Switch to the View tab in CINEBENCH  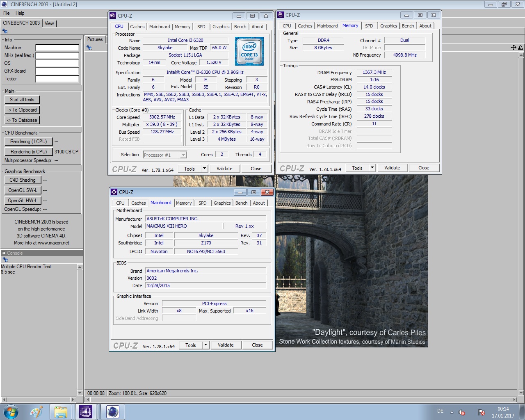coord(49,23)
